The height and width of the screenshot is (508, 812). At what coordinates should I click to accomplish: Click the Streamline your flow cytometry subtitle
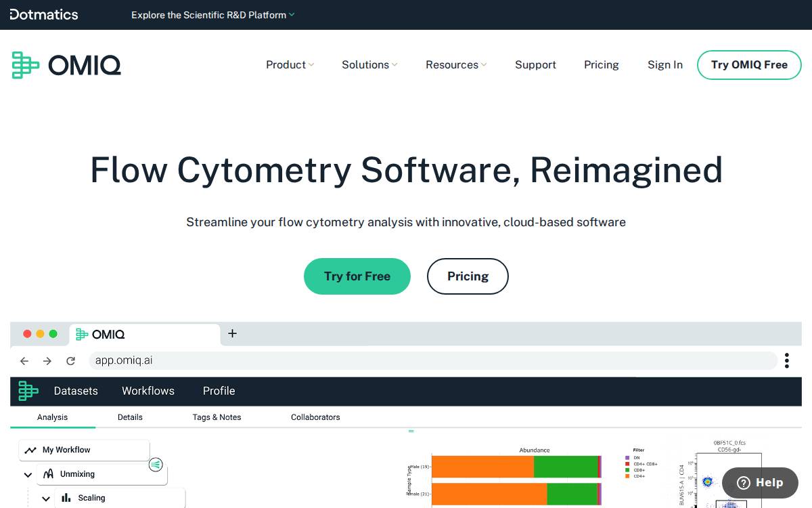[x=406, y=222]
